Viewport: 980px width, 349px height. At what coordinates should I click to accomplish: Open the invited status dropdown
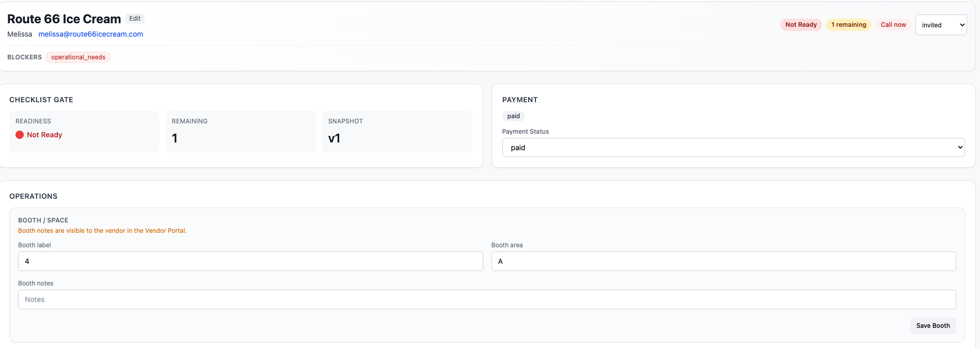(x=941, y=25)
